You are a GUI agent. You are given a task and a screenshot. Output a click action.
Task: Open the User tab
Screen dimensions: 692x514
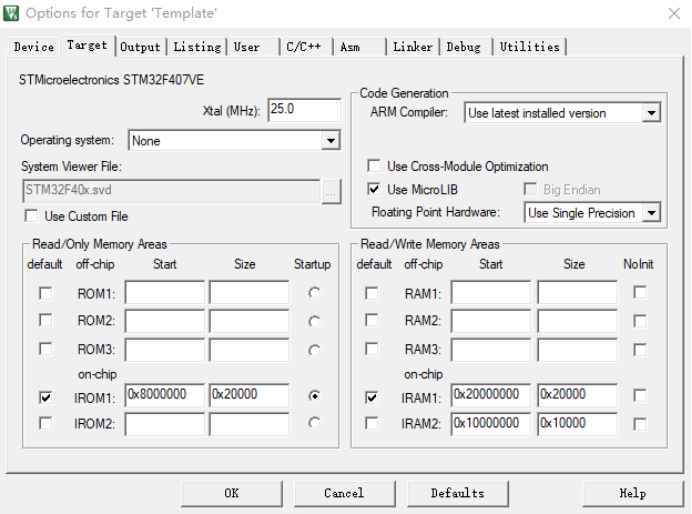(x=252, y=47)
